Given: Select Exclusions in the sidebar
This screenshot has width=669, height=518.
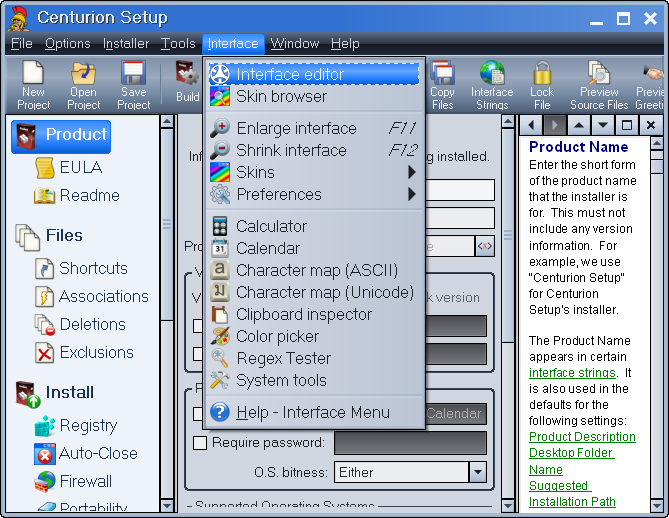Looking at the screenshot, I should pos(84,353).
